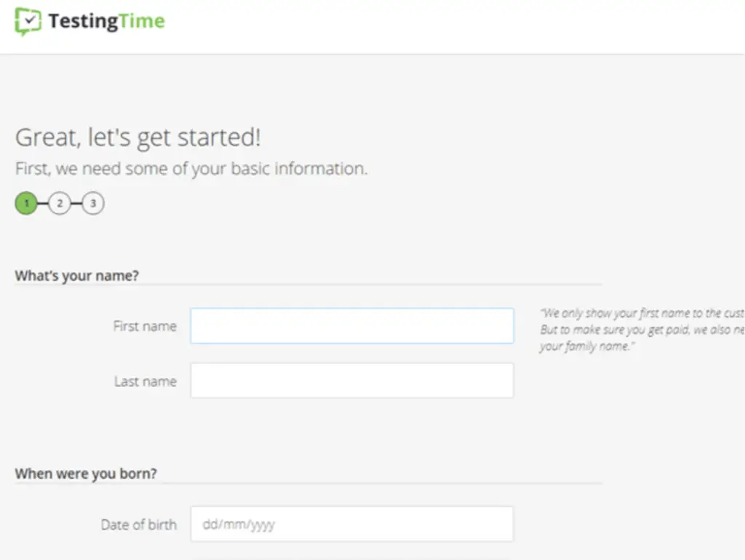Click the connector line between steps 2 and 3
Screen dimensions: 745x560
point(76,204)
